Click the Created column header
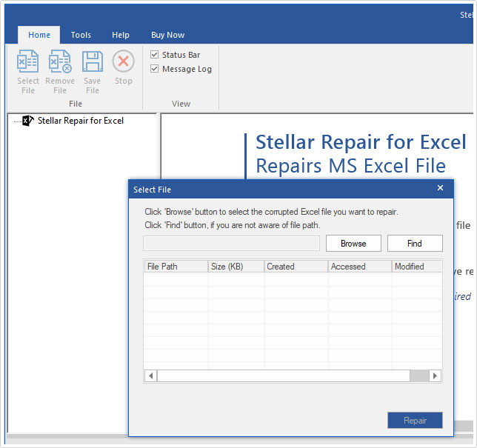 [296, 267]
